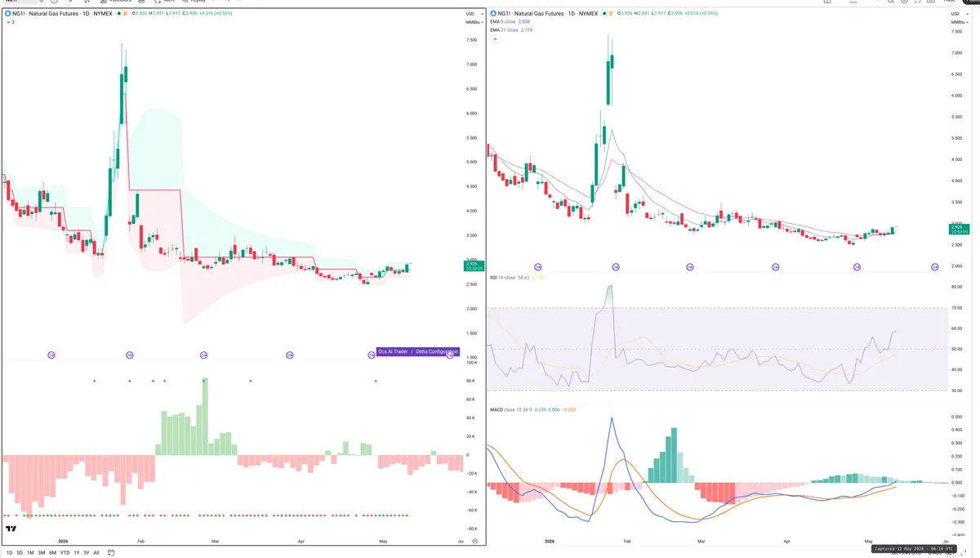980x558 pixels.
Task: Click the TradingView logo in left chart
Action: 11,529
